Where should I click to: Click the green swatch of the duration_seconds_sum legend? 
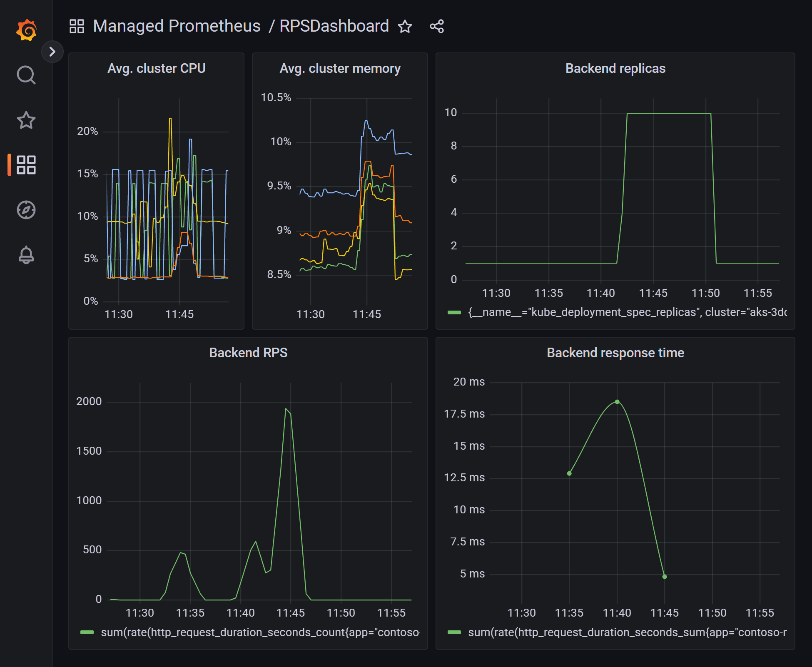point(454,632)
